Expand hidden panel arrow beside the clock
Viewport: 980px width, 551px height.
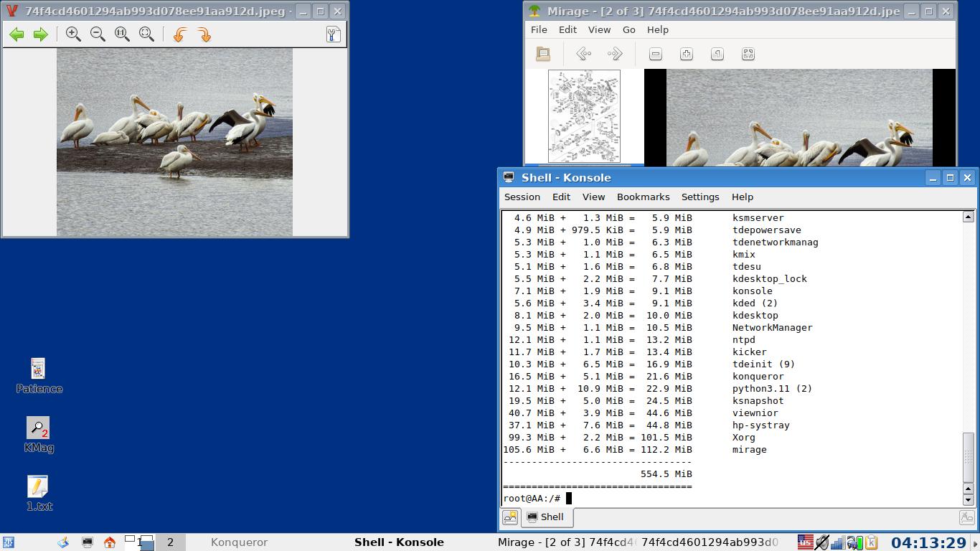(975, 542)
